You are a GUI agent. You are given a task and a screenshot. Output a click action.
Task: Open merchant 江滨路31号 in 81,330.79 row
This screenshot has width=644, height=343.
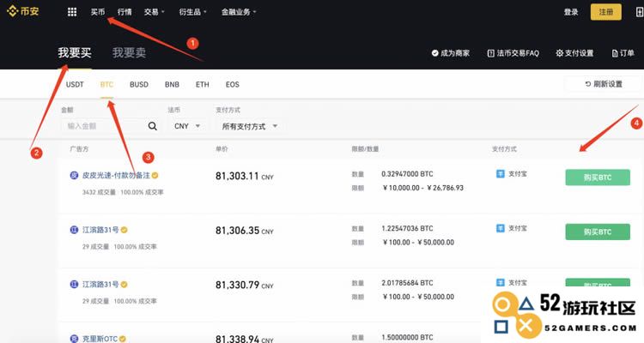coord(100,285)
